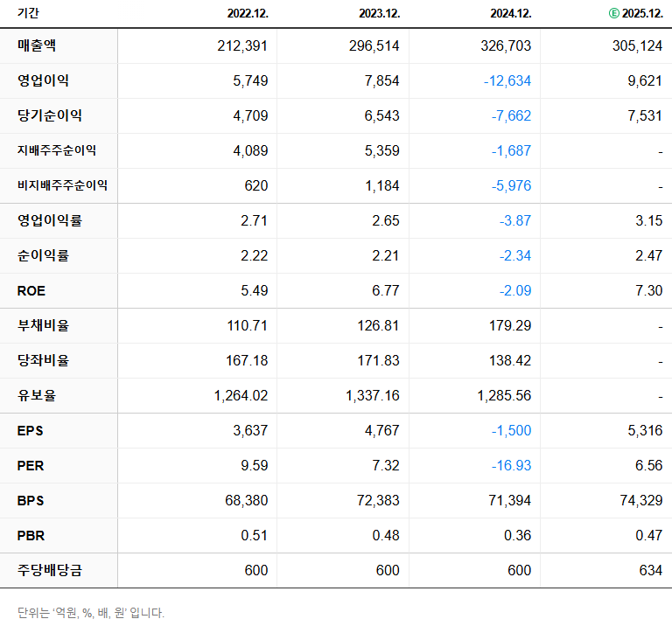This screenshot has height=626, width=672.
Task: Click the green estimate (E) icon beside 2025.12.
Action: click(x=614, y=13)
